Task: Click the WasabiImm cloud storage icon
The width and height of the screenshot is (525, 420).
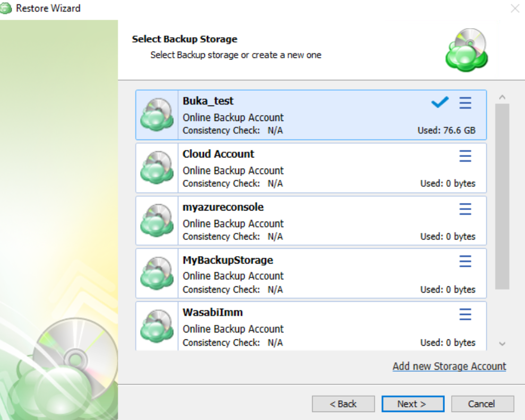Action: [x=157, y=326]
